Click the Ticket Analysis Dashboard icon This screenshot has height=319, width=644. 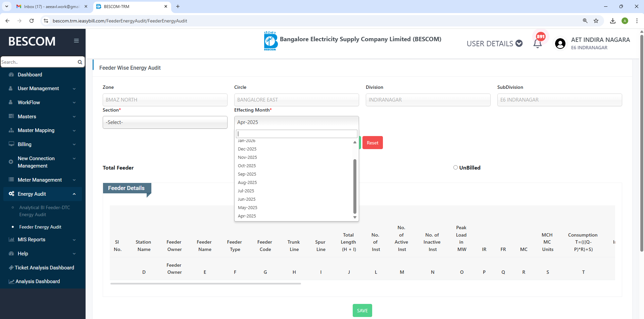click(x=11, y=267)
